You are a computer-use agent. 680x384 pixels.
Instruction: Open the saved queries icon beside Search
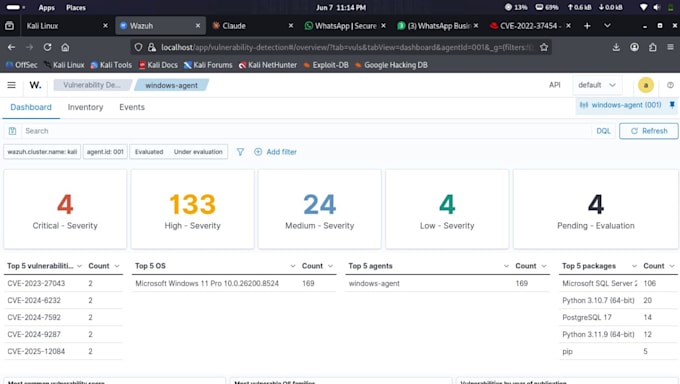click(12, 131)
